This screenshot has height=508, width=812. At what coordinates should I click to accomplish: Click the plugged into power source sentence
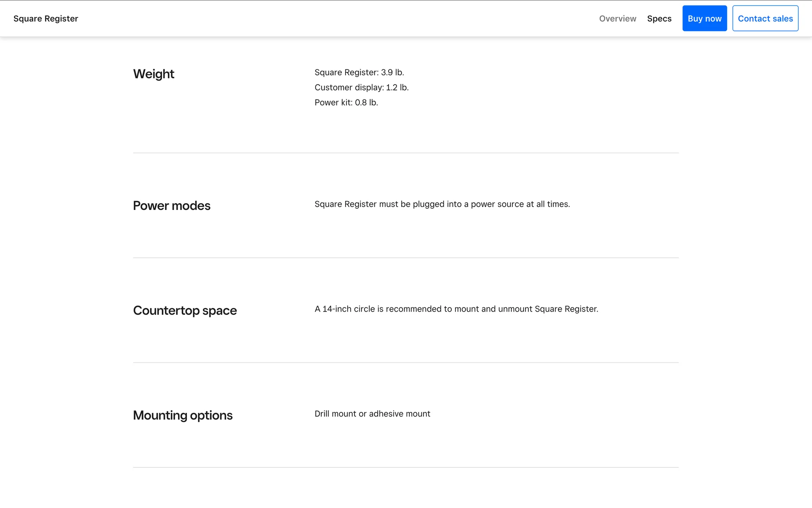pyautogui.click(x=442, y=204)
